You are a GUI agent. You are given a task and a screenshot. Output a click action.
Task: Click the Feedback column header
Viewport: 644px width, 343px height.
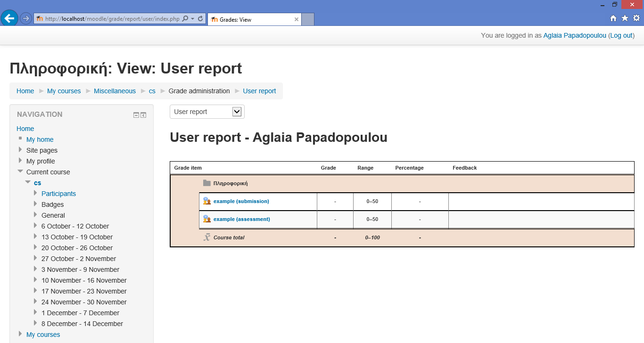click(465, 168)
